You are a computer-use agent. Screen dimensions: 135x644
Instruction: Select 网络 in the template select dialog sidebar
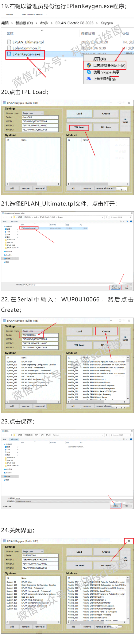click(x=7, y=262)
